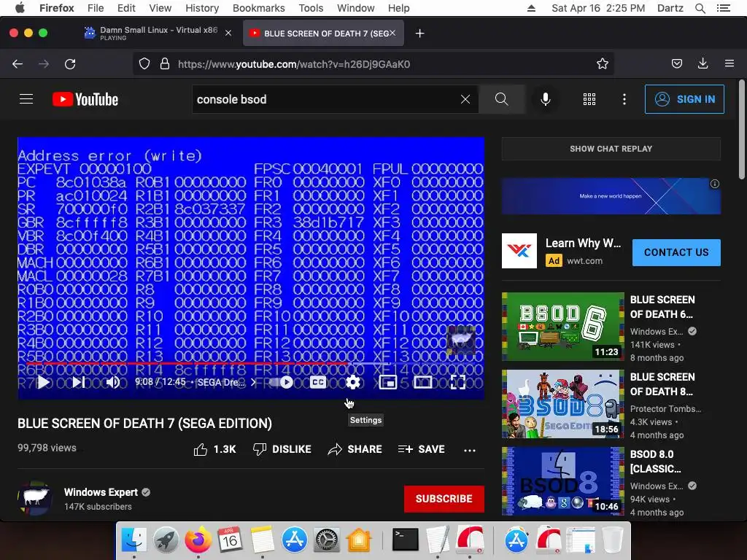This screenshot has width=747, height=560.
Task: Click the CONTACT US ad button
Action: pyautogui.click(x=676, y=252)
